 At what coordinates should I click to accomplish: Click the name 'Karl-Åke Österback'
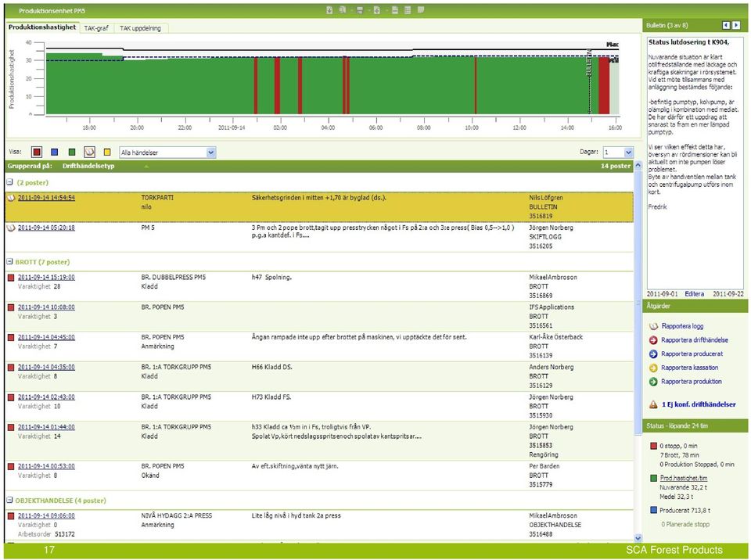pyautogui.click(x=556, y=337)
